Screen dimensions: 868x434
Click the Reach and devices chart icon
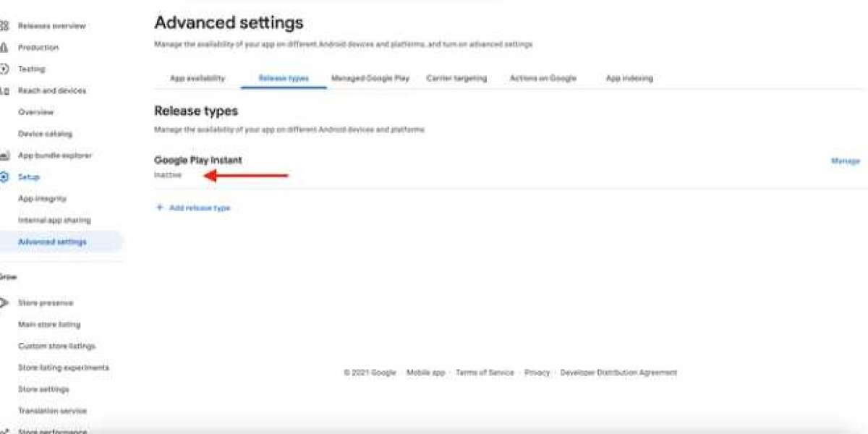pos(4,91)
